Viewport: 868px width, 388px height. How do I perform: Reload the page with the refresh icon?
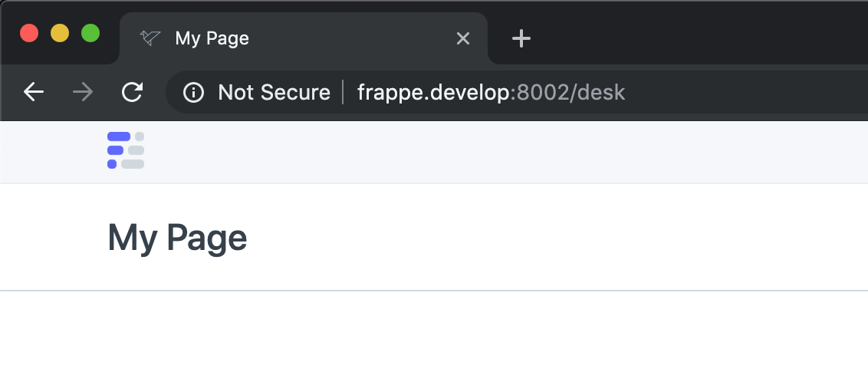[x=133, y=92]
